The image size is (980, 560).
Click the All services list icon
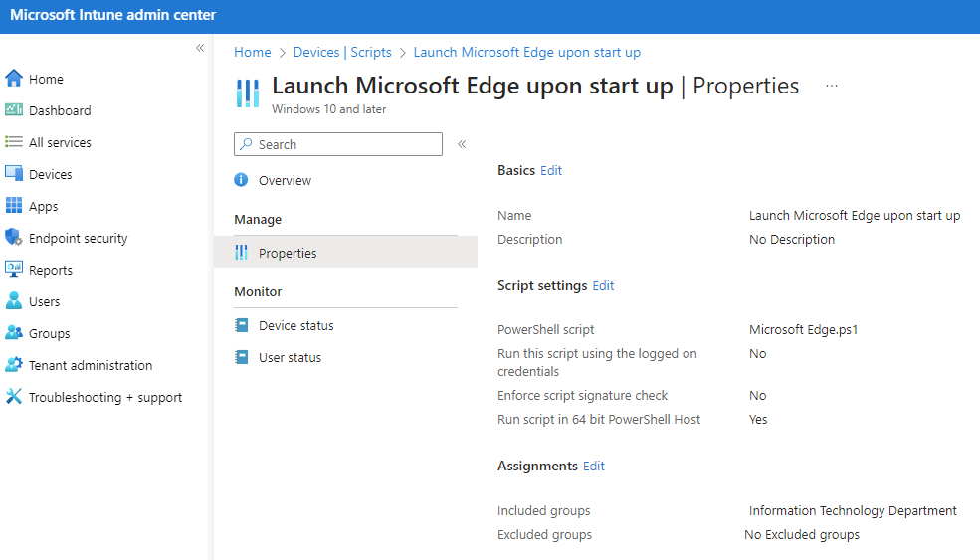point(14,142)
